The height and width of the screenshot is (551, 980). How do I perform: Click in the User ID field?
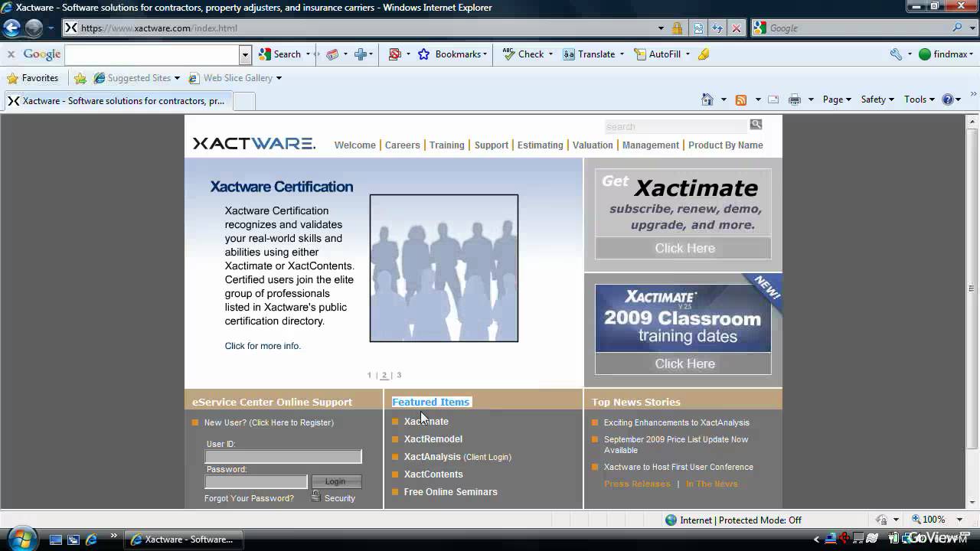[x=283, y=456]
